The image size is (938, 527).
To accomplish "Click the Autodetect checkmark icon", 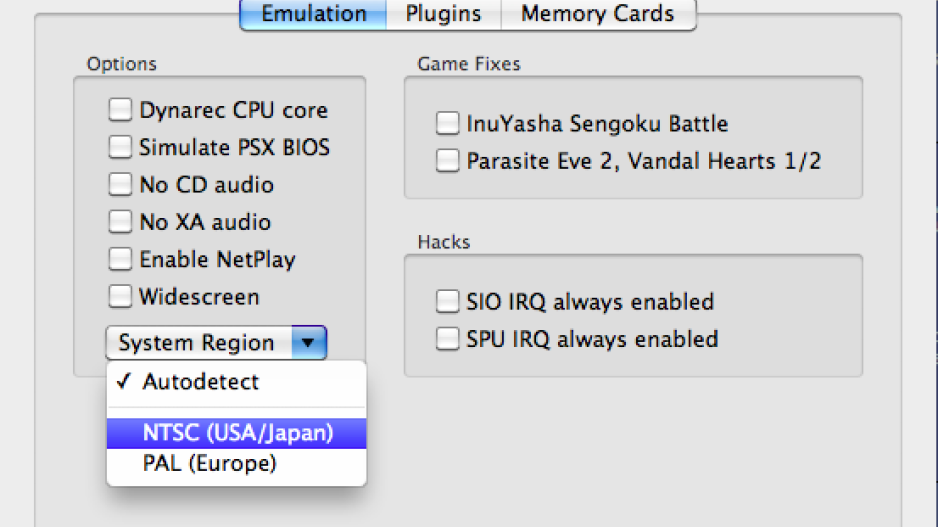I will point(123,381).
